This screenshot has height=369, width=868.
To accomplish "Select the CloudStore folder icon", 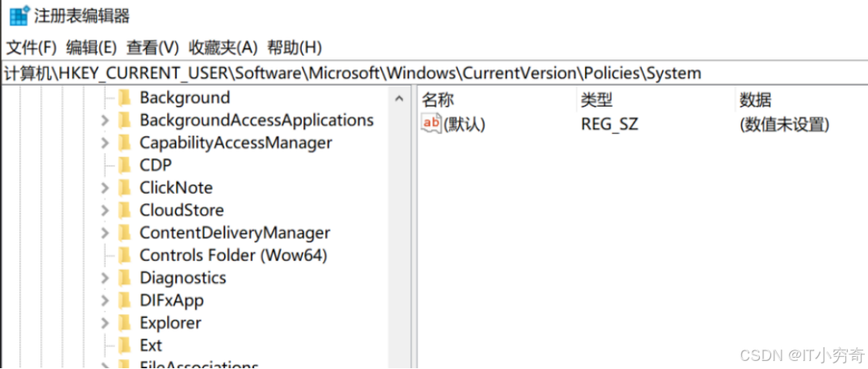I will 125,210.
